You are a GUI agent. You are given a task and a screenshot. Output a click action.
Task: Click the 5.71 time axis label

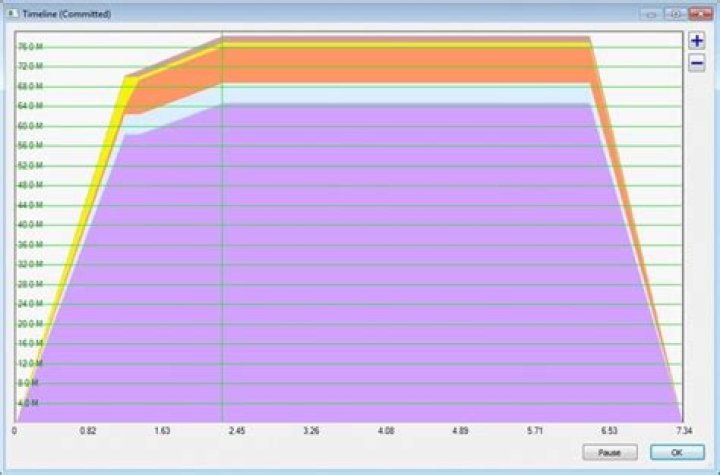pyautogui.click(x=535, y=431)
